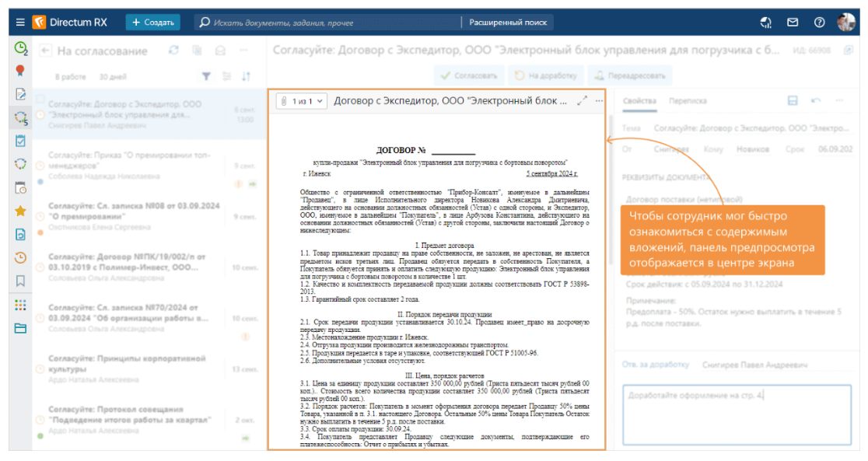Click the sort arrows icon in list toolbar
868x461 pixels.
pos(247,76)
